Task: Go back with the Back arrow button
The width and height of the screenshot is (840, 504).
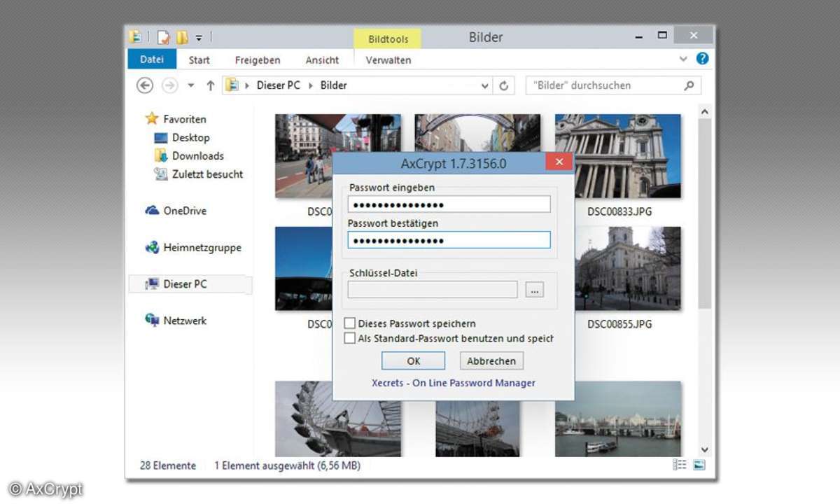Action: [145, 85]
